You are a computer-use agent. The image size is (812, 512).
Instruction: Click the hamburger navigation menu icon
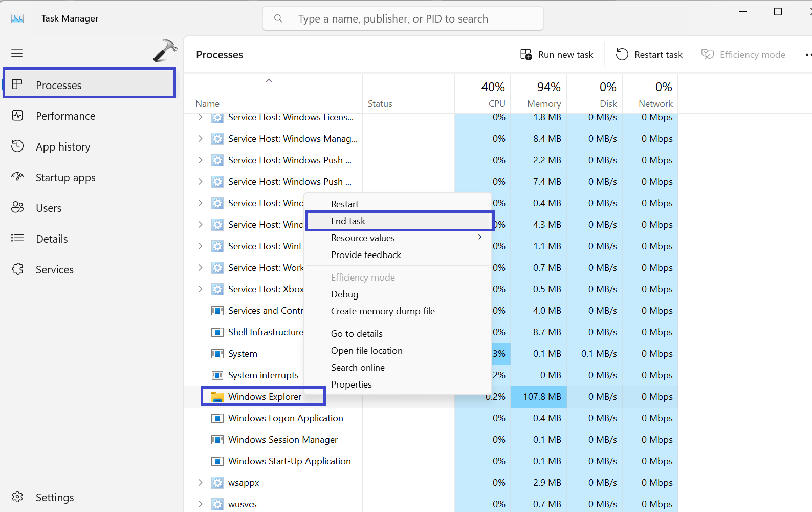tap(17, 53)
